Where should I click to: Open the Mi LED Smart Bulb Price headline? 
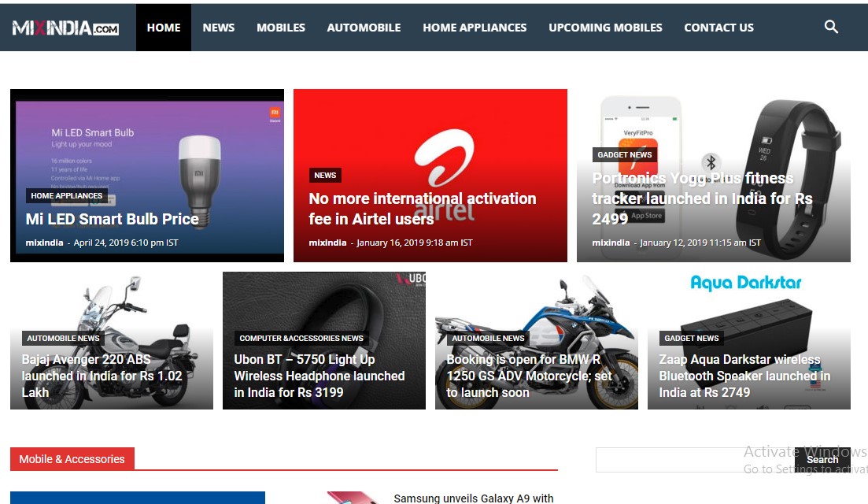coord(113,220)
